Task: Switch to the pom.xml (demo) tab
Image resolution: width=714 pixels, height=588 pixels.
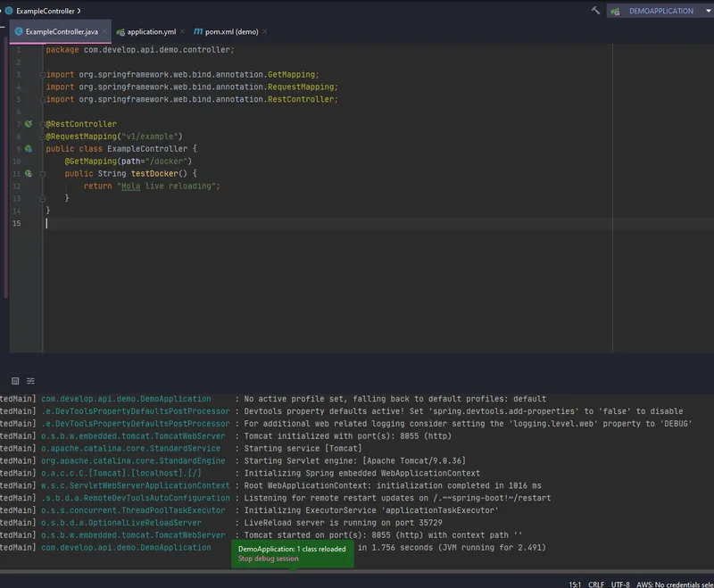Action: 231,32
